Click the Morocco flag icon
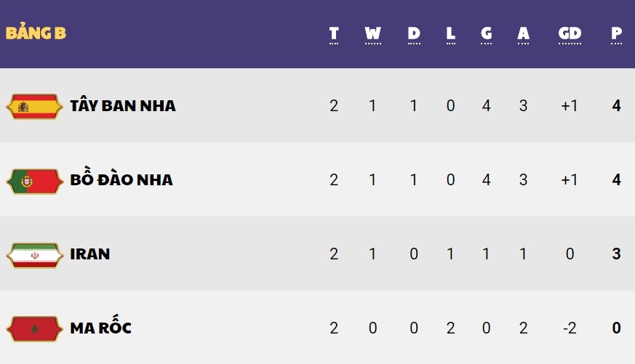635x364 pixels. 34,328
